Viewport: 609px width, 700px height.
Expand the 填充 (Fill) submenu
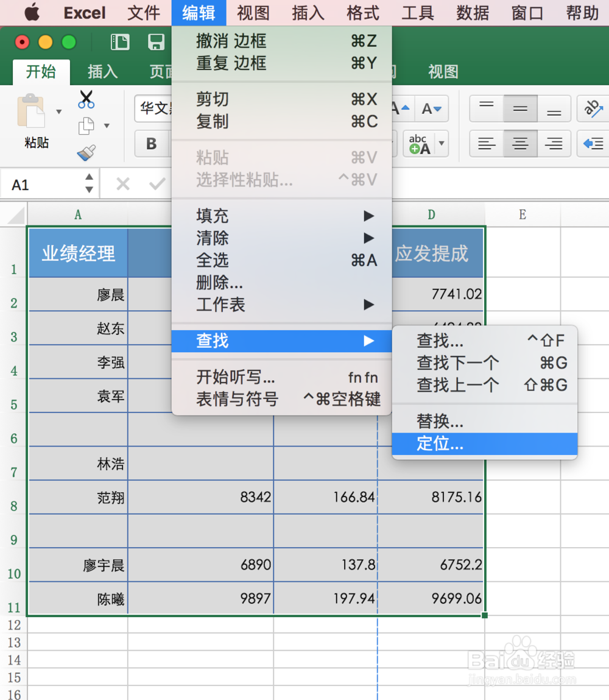213,215
